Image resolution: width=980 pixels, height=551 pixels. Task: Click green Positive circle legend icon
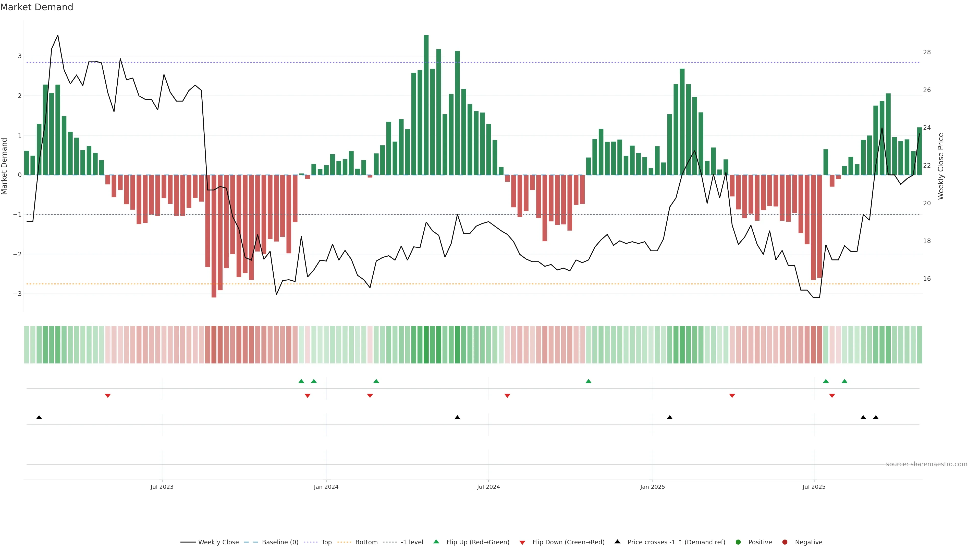[738, 542]
